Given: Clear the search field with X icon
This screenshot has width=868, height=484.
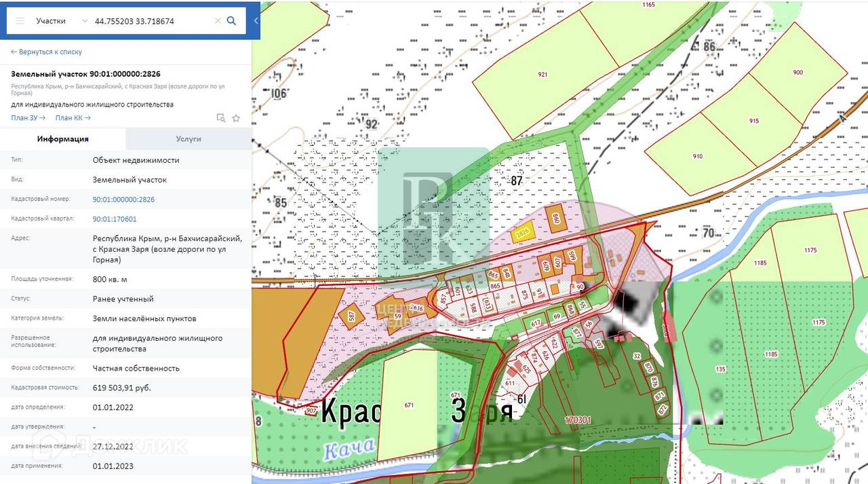Looking at the screenshot, I should click(x=218, y=21).
